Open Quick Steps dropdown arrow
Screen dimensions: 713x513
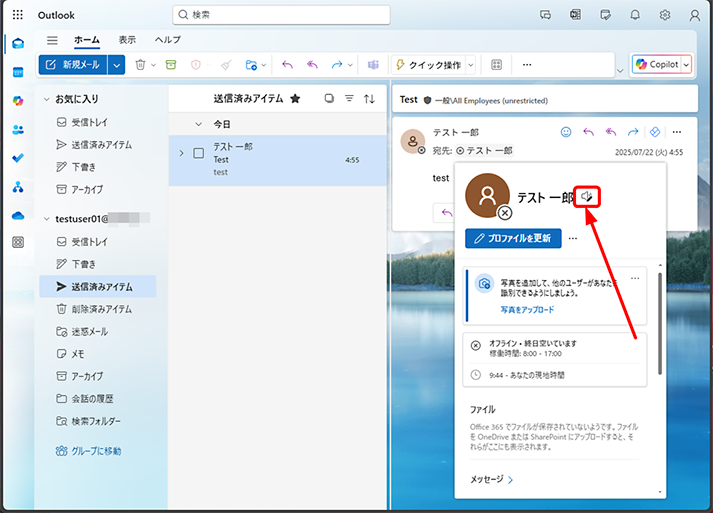471,65
